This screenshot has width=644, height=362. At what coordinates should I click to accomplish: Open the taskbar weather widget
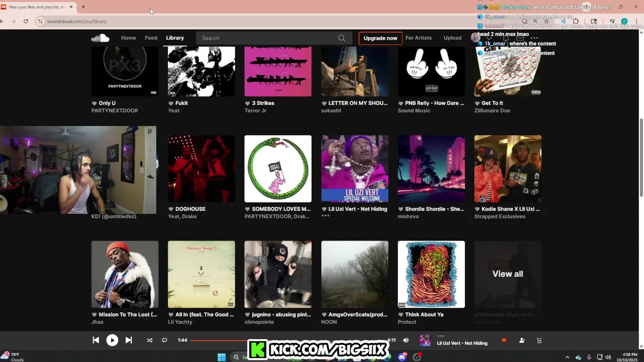click(12, 357)
